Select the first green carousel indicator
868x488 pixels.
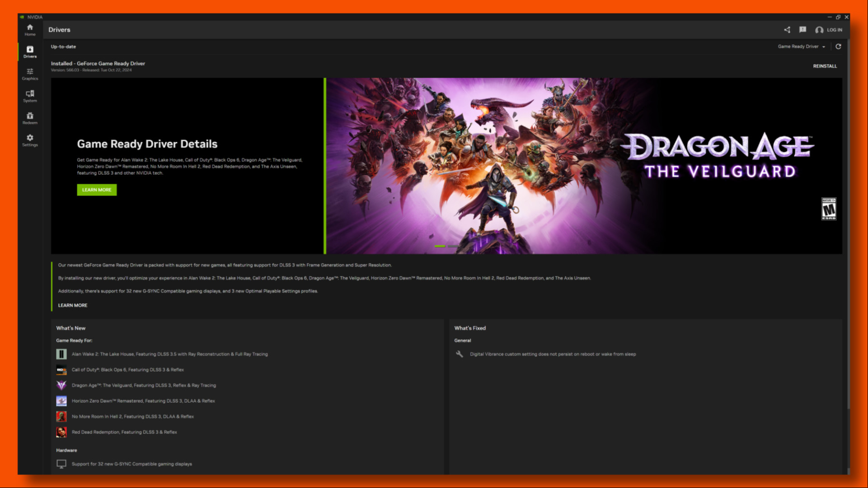[x=440, y=246]
